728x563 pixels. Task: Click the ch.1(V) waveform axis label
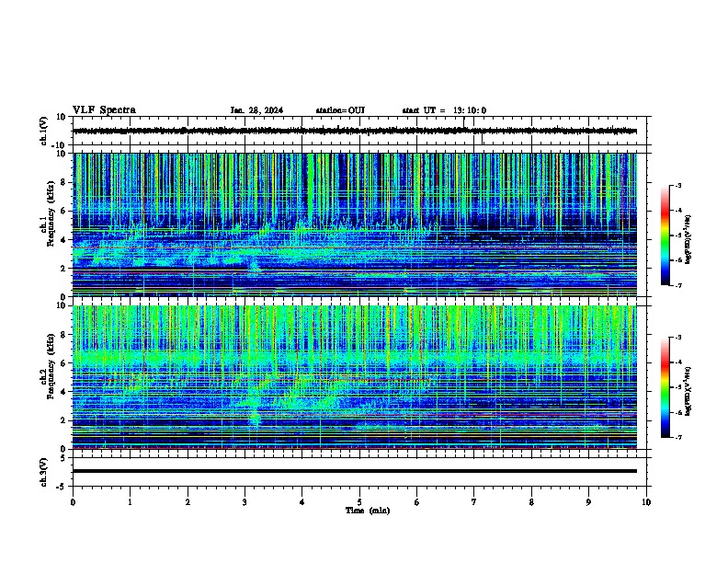point(43,131)
